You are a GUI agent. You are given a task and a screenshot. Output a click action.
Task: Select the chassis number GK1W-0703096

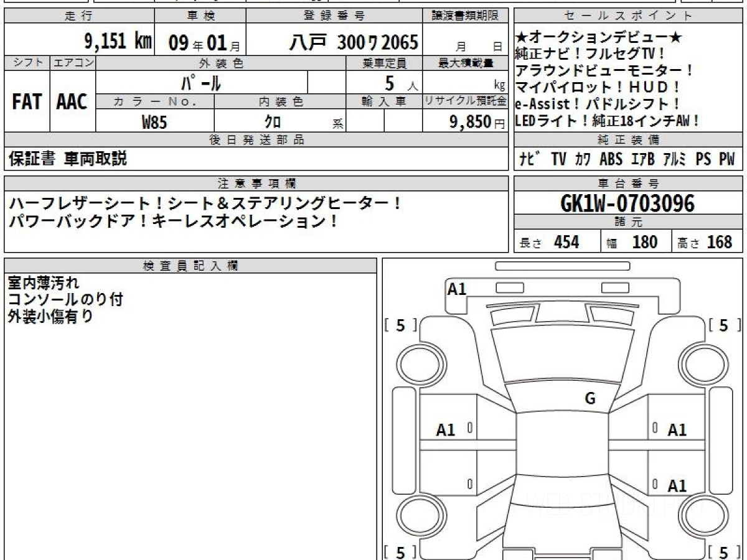(627, 203)
